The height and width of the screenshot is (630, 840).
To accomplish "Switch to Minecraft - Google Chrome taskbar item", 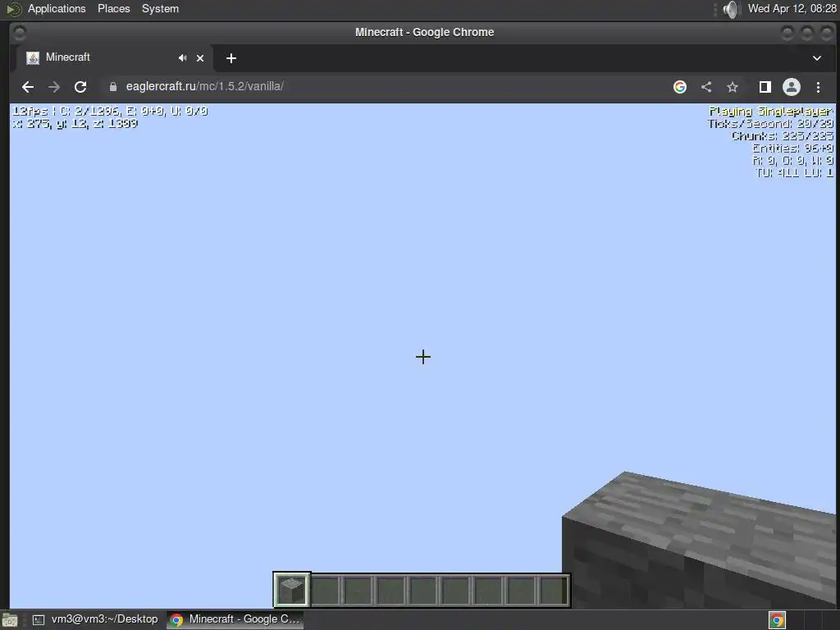I will [x=235, y=619].
